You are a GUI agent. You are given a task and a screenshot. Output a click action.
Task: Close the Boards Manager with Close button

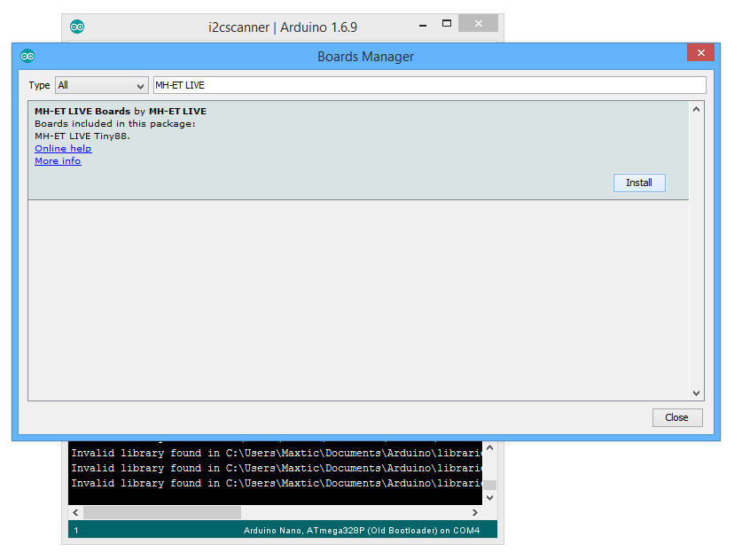pos(676,417)
